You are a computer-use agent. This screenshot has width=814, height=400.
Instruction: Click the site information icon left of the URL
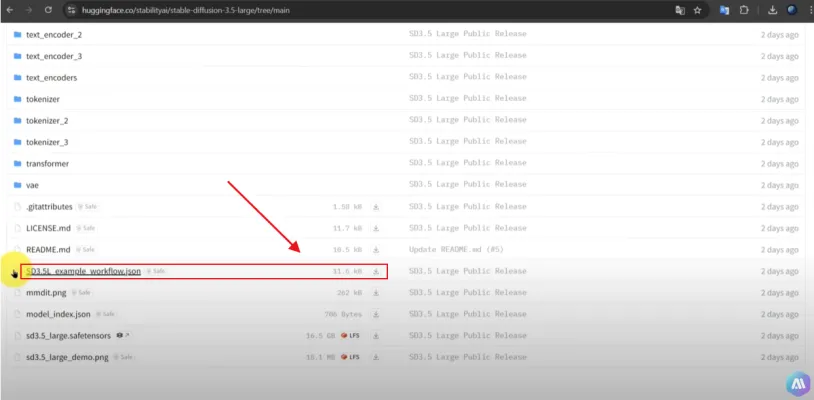pos(72,10)
